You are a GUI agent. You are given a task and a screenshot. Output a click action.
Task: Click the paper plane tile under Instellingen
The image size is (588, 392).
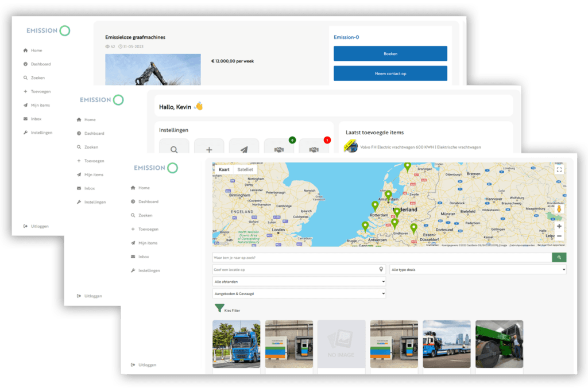click(x=244, y=148)
